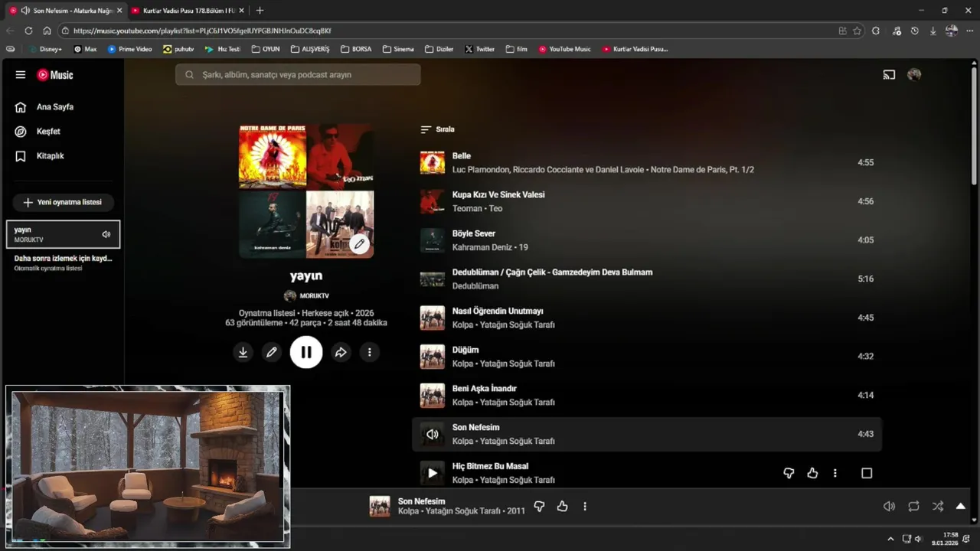Like Son Nefesim in the player bar

563,507
